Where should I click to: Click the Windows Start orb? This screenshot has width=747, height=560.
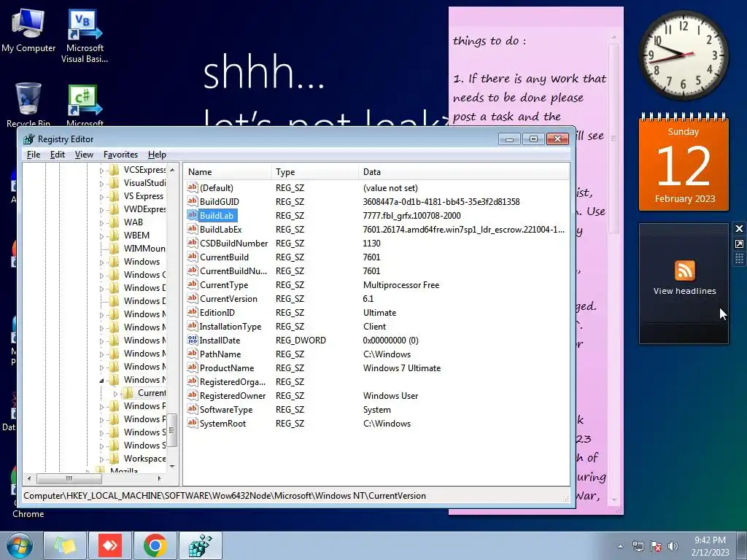[20, 545]
